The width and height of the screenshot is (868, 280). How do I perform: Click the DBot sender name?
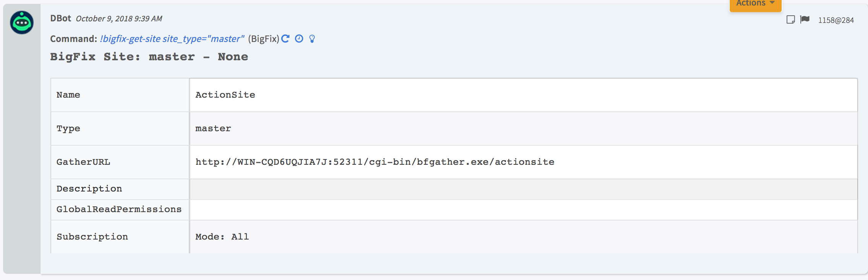click(60, 18)
